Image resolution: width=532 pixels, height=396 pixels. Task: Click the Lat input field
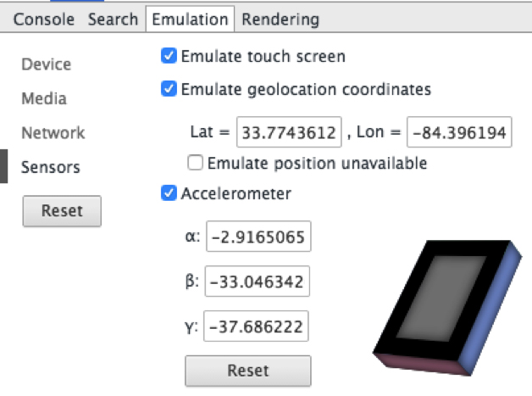coord(289,133)
